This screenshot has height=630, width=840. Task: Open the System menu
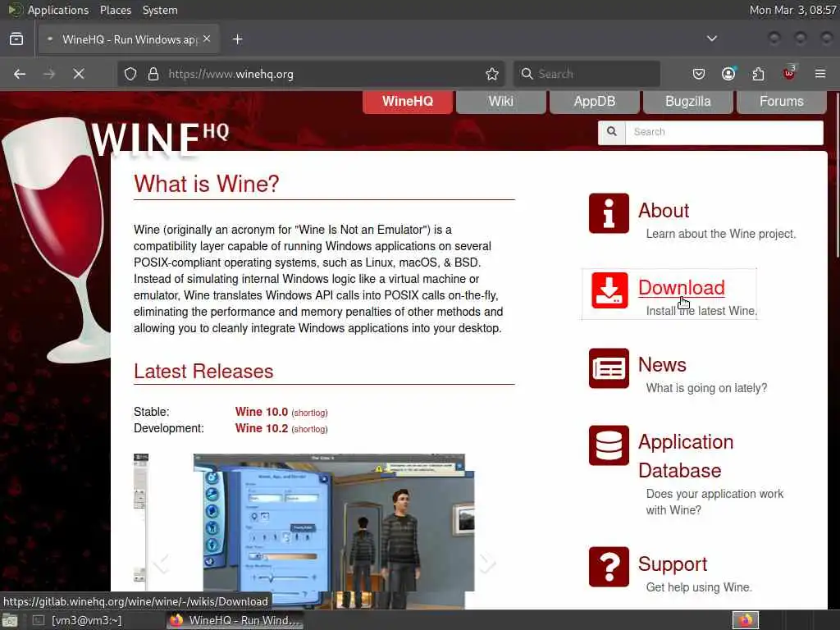coord(160,10)
